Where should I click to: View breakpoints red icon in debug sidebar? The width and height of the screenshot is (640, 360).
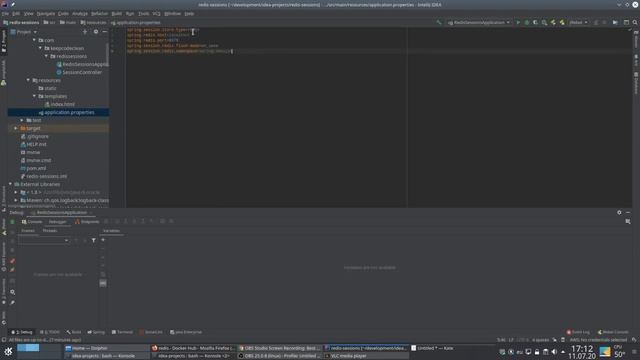tap(13, 261)
